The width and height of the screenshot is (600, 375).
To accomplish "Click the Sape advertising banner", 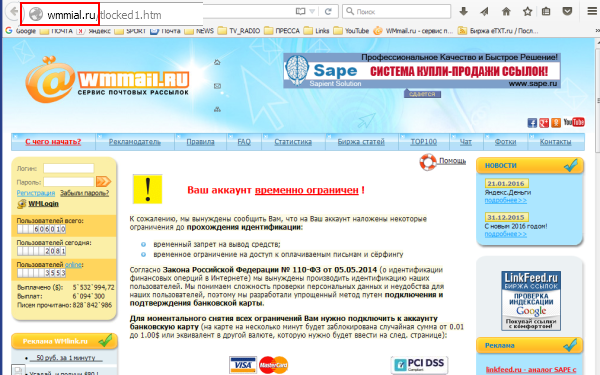I will (422, 71).
